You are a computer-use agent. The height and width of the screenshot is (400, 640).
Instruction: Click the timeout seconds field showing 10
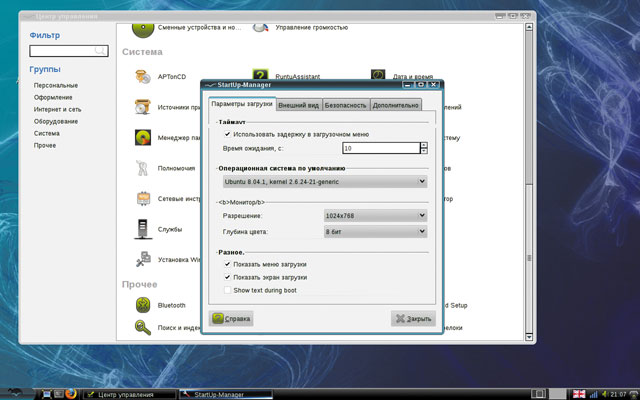[381, 148]
